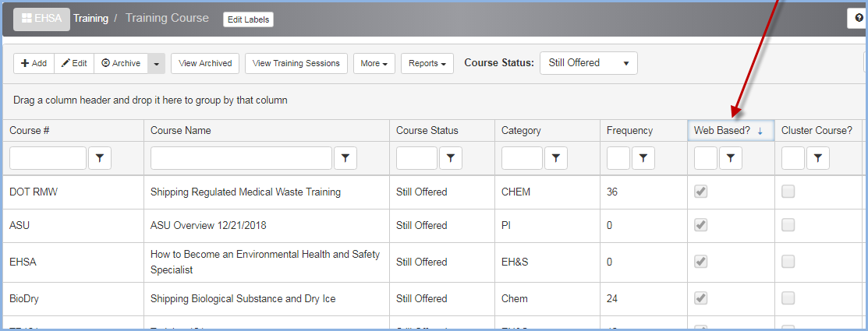Focus the Frequency filter text box
The width and height of the screenshot is (868, 331).
(x=618, y=158)
